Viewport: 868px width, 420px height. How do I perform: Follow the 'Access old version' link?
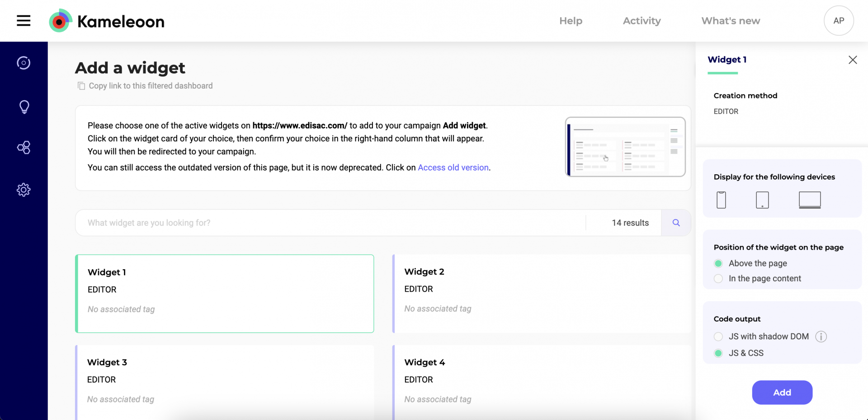point(453,168)
